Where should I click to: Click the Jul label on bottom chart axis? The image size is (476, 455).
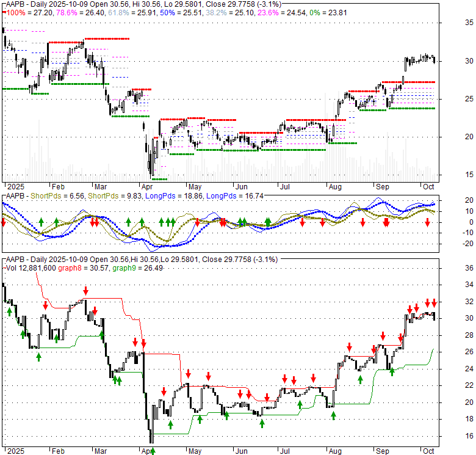(285, 451)
